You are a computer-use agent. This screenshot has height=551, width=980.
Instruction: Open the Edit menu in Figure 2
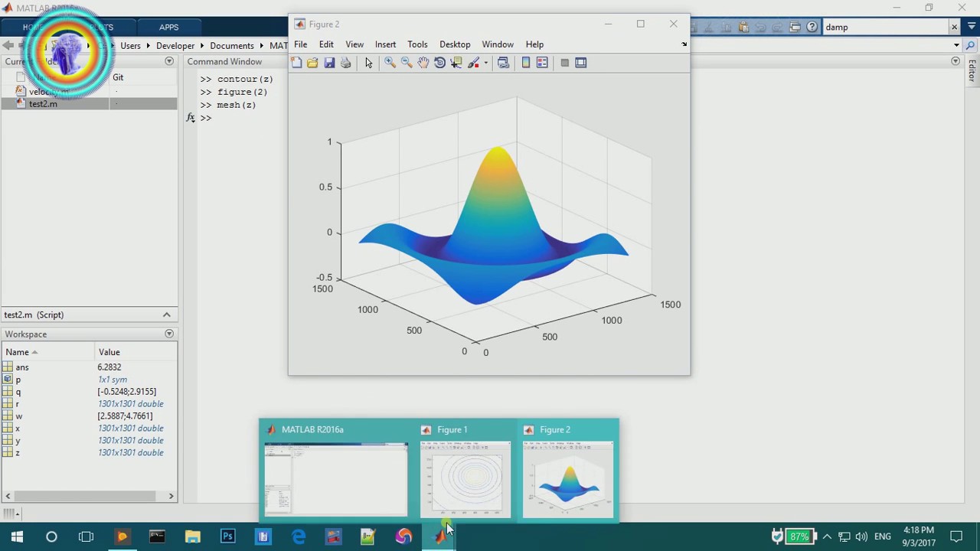[326, 44]
